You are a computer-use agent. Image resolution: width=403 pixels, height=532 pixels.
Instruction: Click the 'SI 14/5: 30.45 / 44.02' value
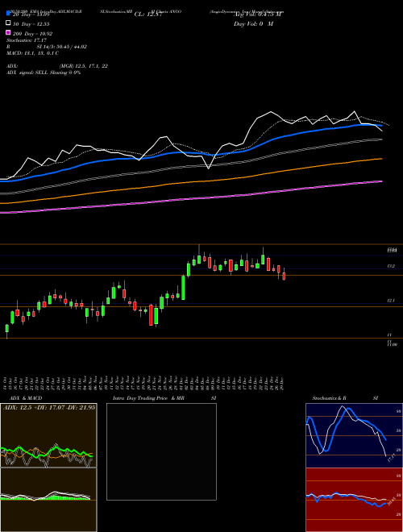click(62, 47)
